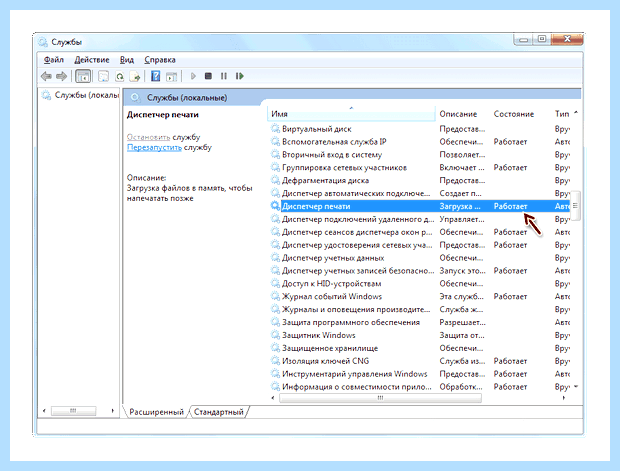This screenshot has width=620, height=471.
Task: Click gear icon next to Вспомогательная служба IP
Action: [x=275, y=142]
